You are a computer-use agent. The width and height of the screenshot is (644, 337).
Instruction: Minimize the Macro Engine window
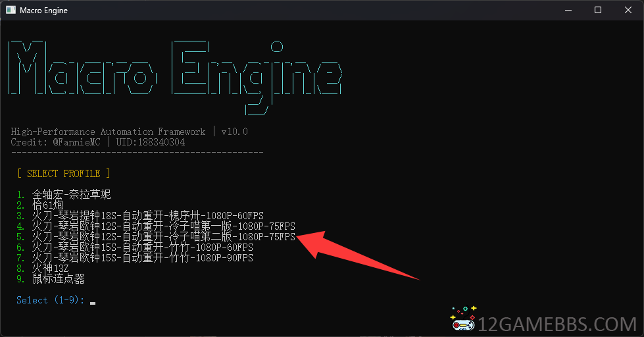tap(568, 10)
